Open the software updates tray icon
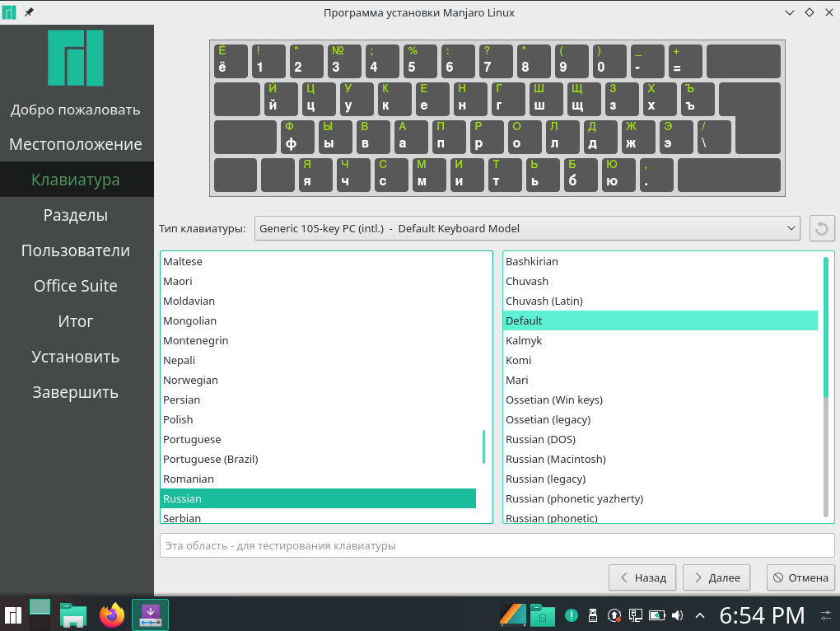The image size is (840, 631). point(614,615)
